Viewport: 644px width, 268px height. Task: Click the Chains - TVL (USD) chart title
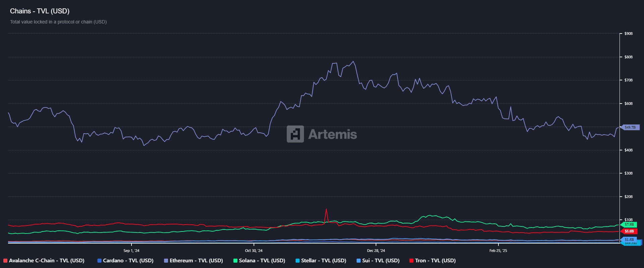point(40,11)
